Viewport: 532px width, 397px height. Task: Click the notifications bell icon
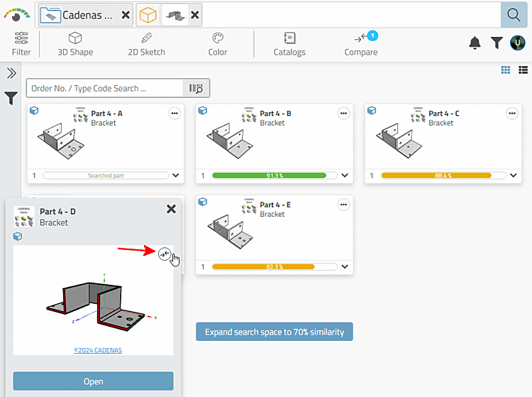pyautogui.click(x=475, y=43)
